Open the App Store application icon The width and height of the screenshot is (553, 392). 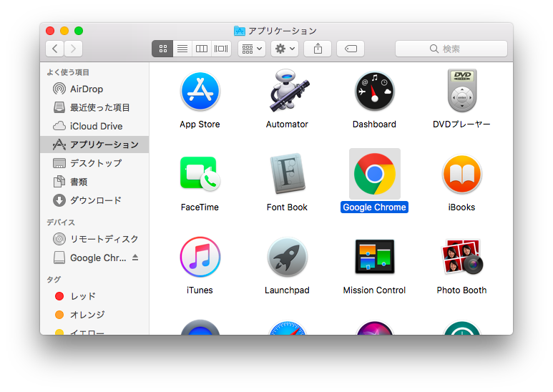coord(200,91)
